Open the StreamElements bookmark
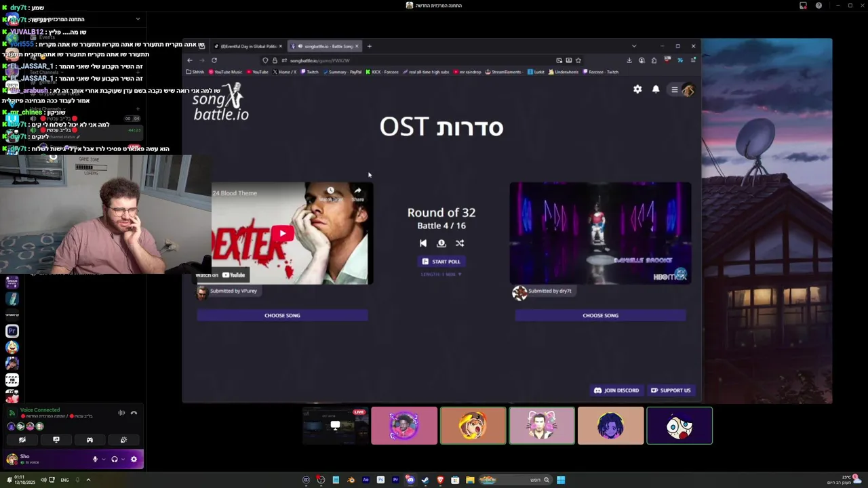This screenshot has height=488, width=868. [x=503, y=72]
